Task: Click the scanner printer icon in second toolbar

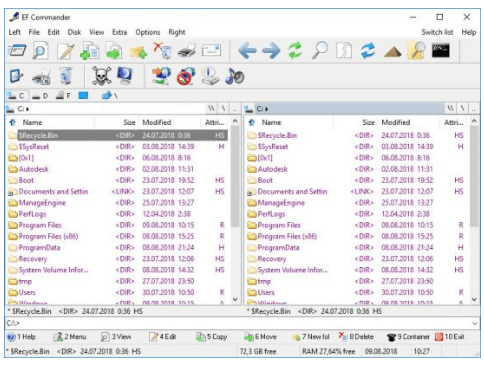Action: (41, 77)
